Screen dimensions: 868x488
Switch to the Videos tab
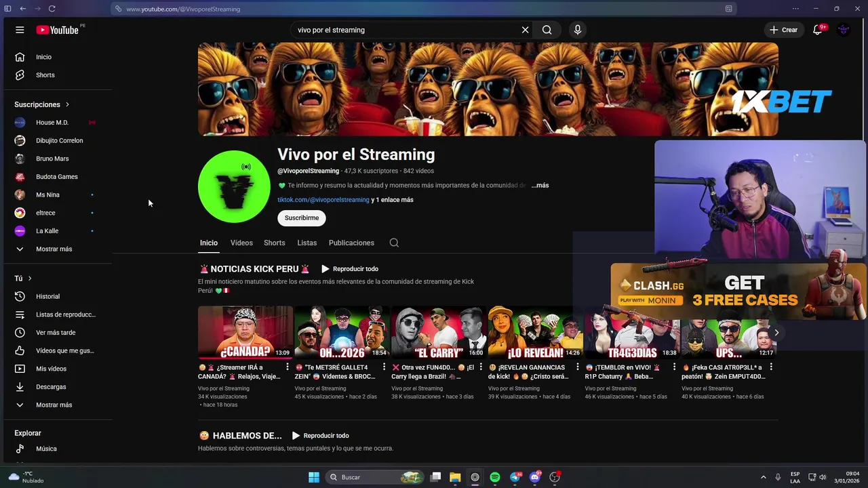[241, 243]
